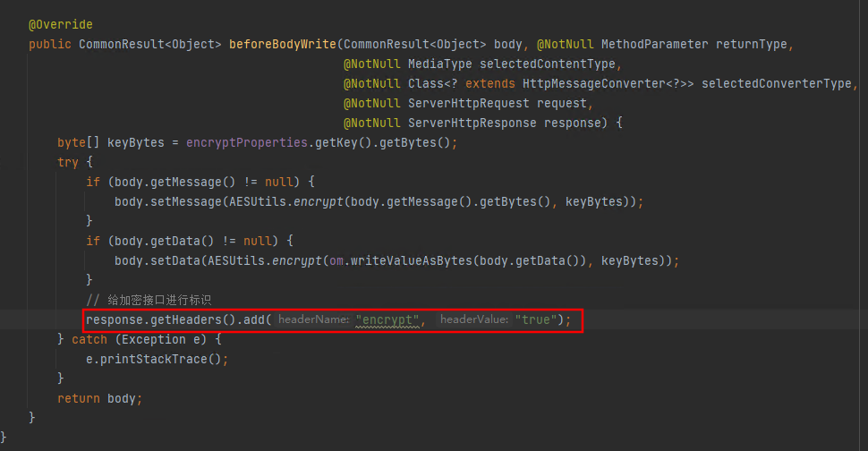Image resolution: width=868 pixels, height=451 pixels.
Task: Click the HttpMessageConverter type
Action: [594, 83]
